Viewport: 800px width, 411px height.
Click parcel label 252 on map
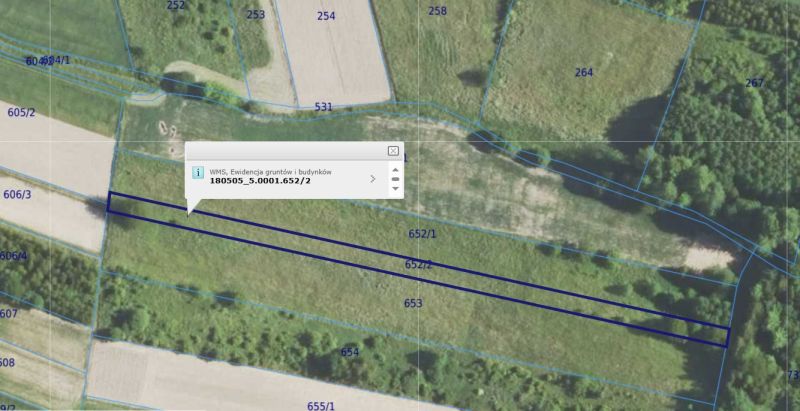pos(176,5)
